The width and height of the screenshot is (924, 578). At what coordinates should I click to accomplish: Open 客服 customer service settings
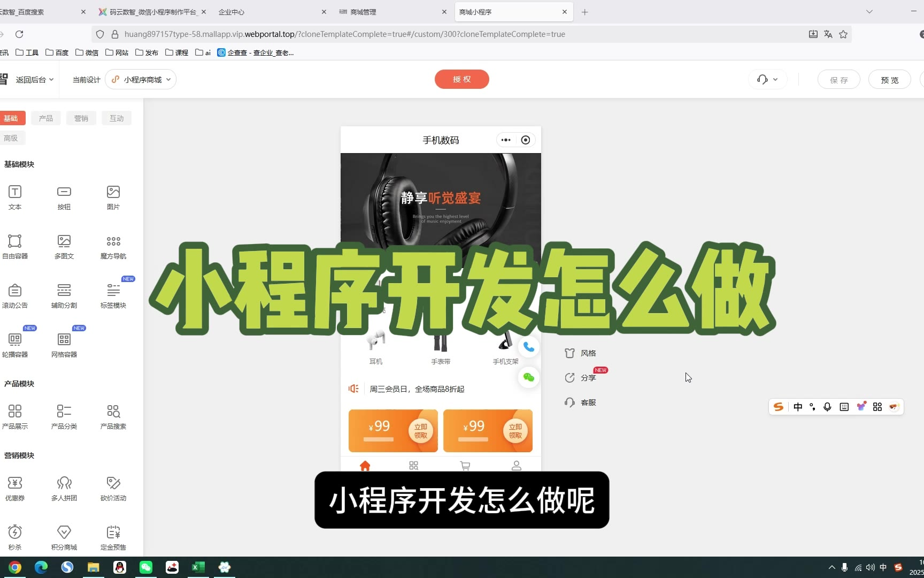(x=580, y=402)
